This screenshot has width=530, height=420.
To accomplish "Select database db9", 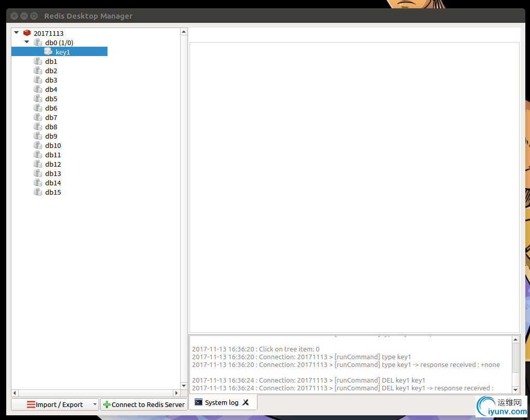I will pyautogui.click(x=51, y=136).
